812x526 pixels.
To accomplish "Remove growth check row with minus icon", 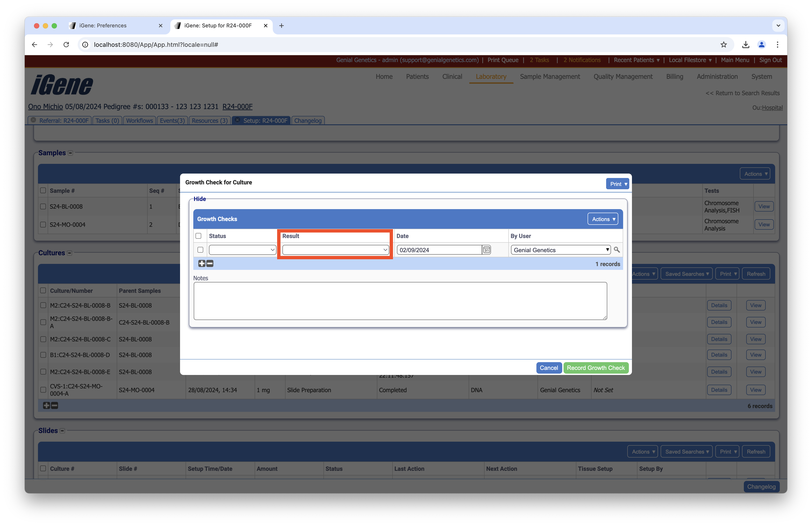I will 210,263.
